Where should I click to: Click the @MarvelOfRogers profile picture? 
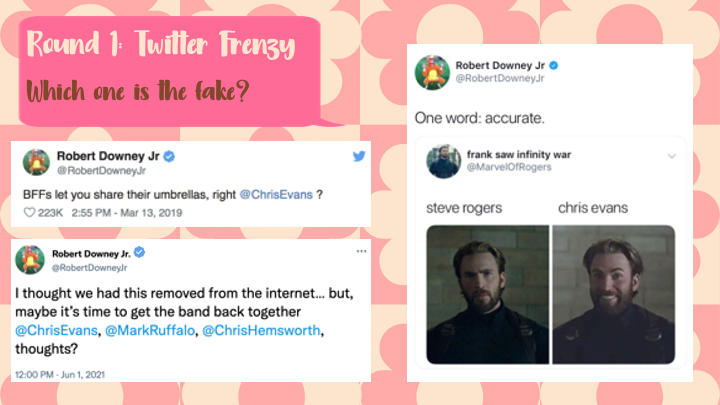click(444, 161)
